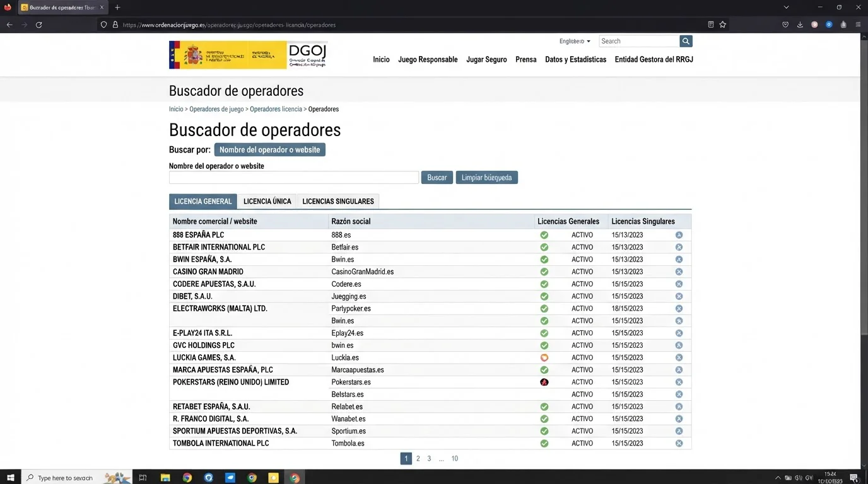Open the English language dropdown
Screen dimensions: 868x484
(x=575, y=41)
